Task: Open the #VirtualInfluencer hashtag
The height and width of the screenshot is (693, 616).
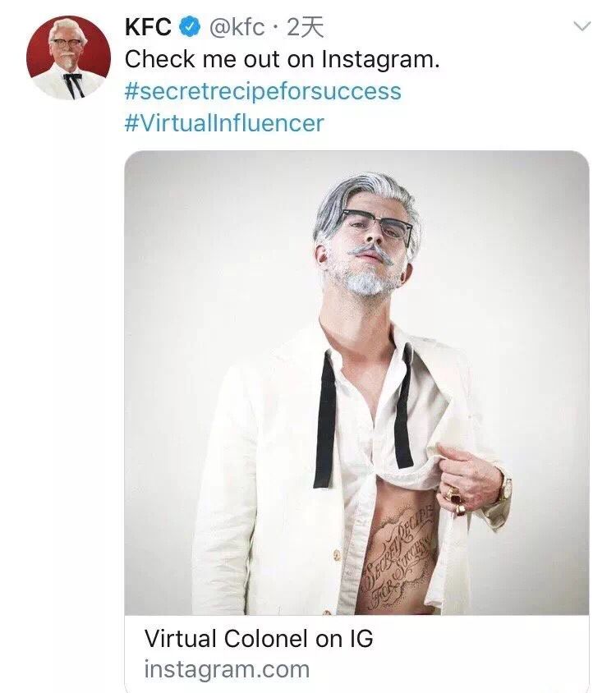Action: (224, 123)
